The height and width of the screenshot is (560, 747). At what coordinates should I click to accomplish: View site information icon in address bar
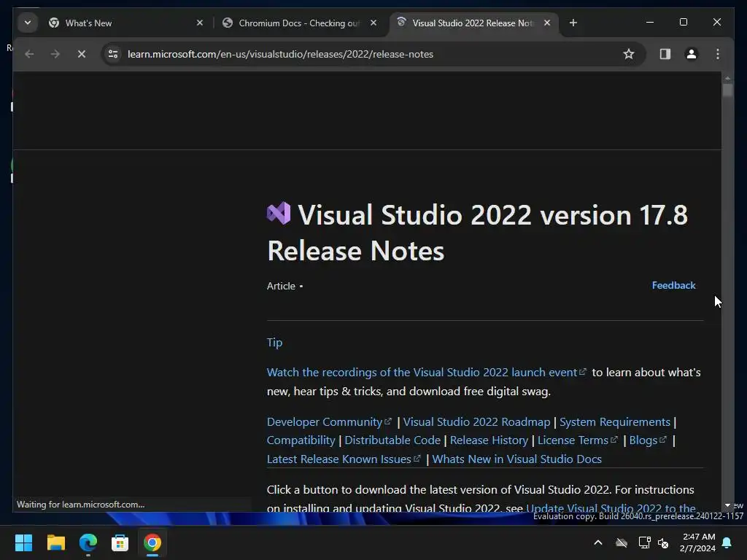tap(113, 54)
